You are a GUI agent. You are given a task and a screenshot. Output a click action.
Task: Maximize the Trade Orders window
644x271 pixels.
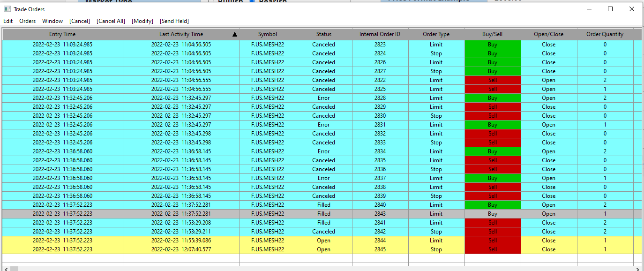click(610, 9)
